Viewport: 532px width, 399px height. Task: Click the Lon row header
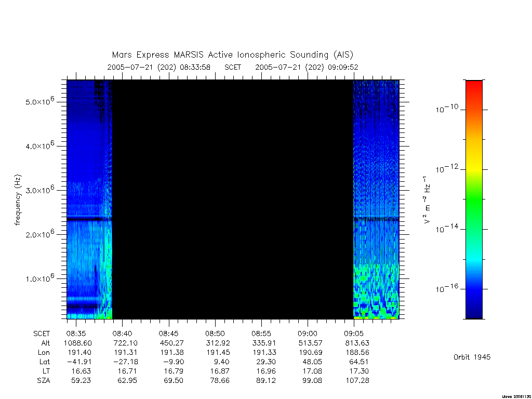[44, 353]
